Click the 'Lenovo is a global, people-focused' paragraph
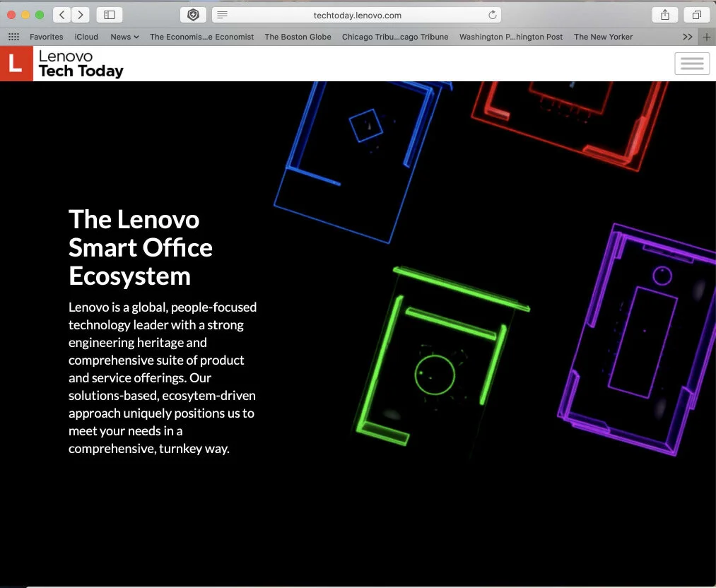 tap(163, 377)
